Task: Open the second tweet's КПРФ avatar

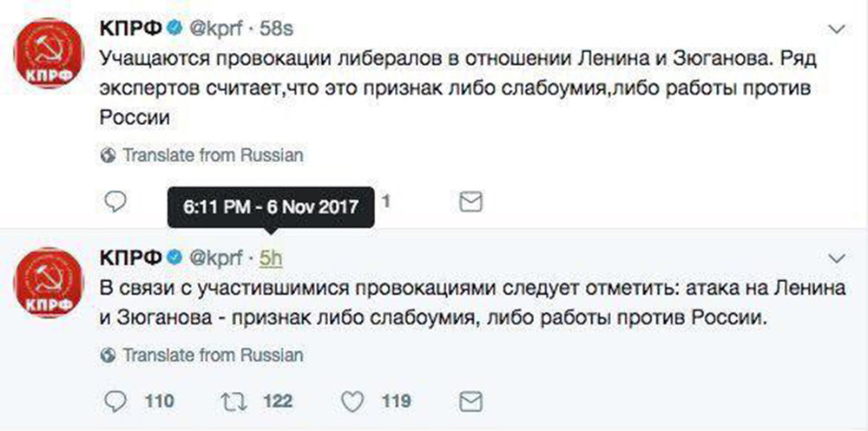Action: tap(48, 283)
